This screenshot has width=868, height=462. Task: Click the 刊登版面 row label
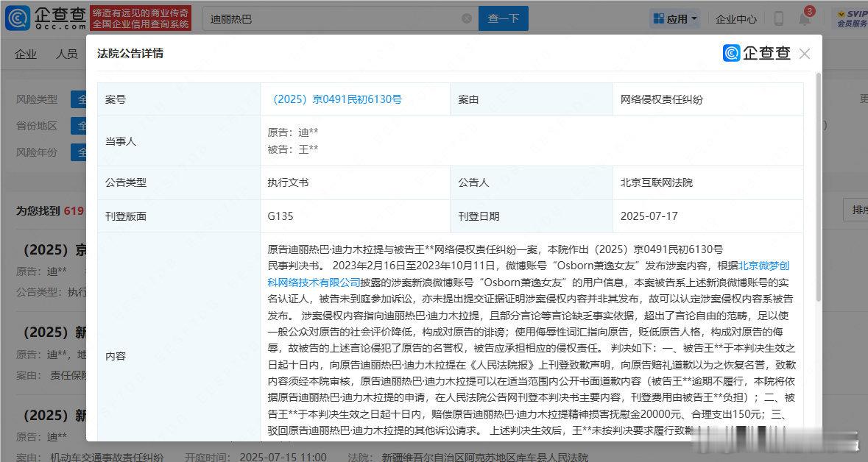(126, 216)
